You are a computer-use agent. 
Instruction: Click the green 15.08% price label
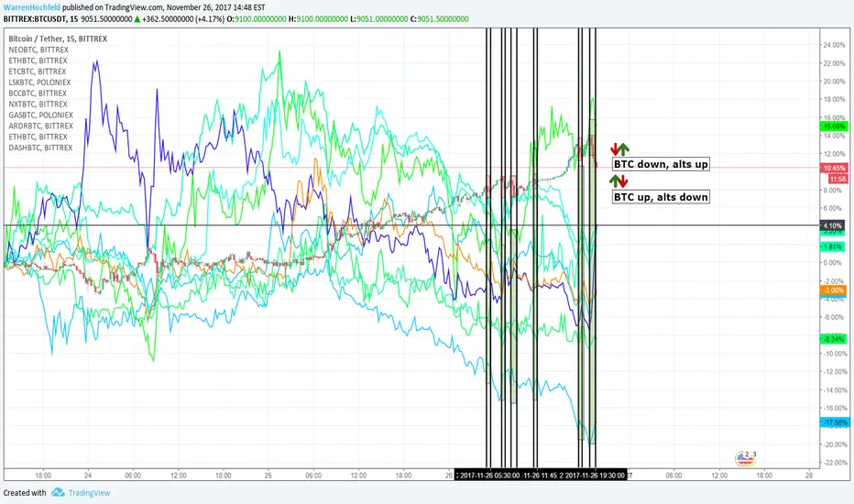(834, 126)
